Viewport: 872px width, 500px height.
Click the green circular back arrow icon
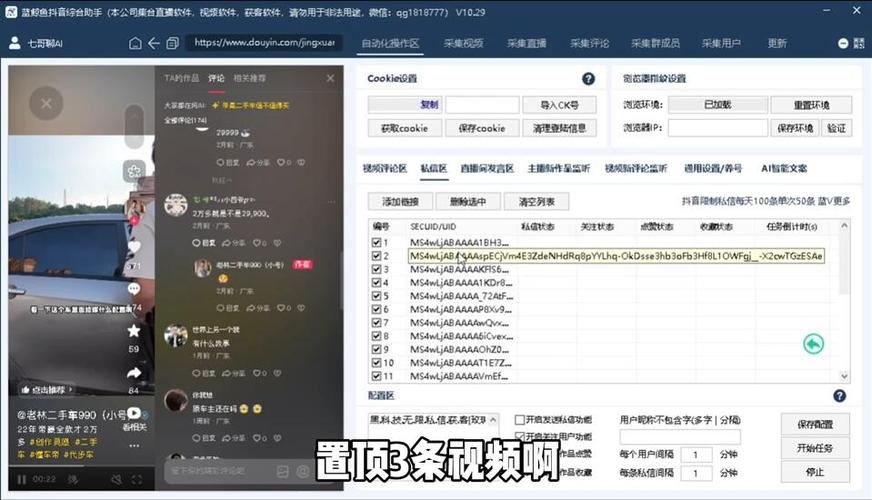pos(813,344)
